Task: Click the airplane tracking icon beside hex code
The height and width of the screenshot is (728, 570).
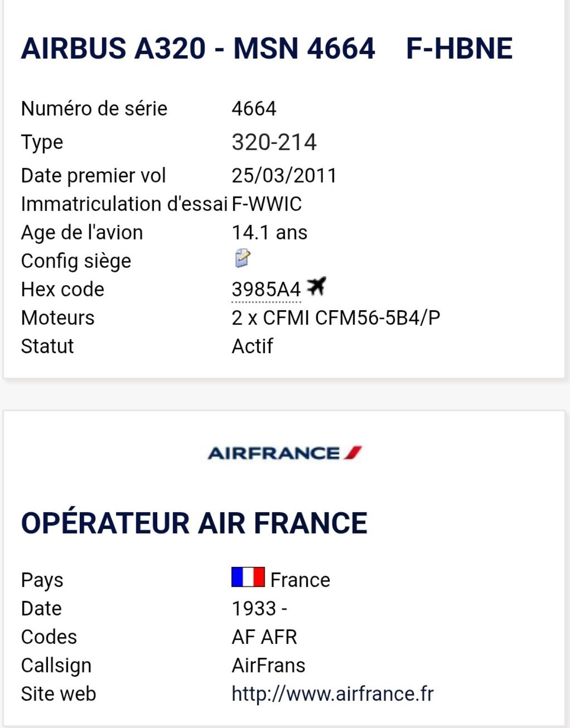Action: click(x=316, y=286)
